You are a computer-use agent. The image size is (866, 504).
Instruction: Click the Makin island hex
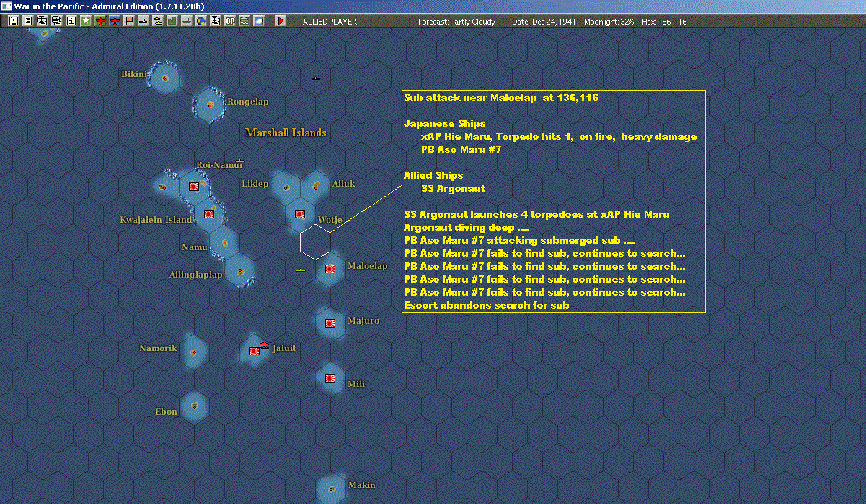pyautogui.click(x=331, y=488)
